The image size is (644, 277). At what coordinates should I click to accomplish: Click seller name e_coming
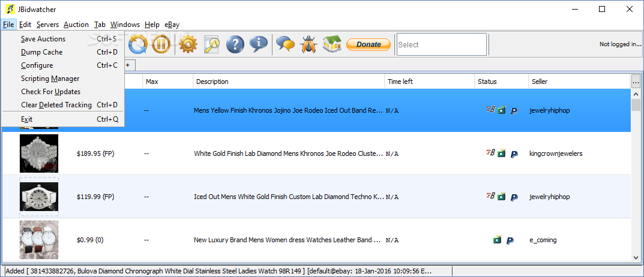point(543,240)
